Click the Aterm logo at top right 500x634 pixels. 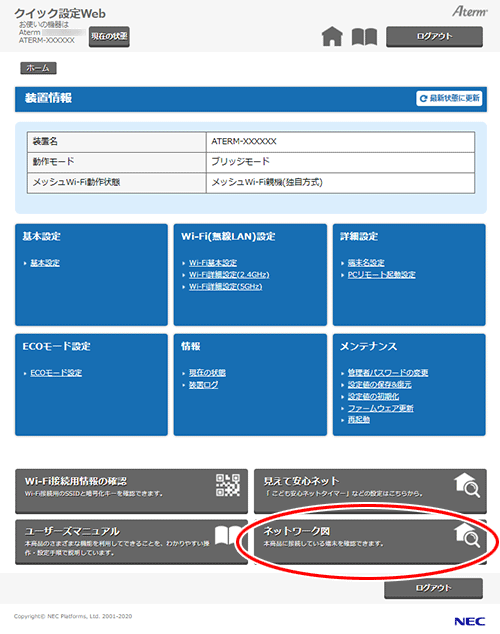[x=470, y=11]
